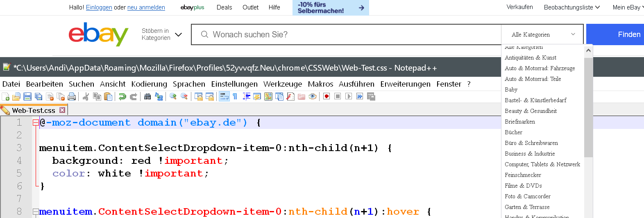The image size is (644, 218).
Task: Run macro multiple times icon
Action: (360, 96)
